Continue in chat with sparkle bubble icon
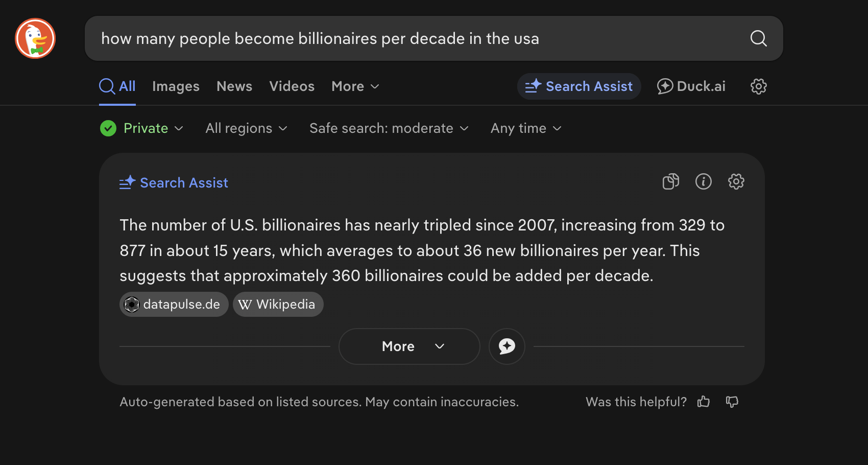This screenshot has height=465, width=868. [507, 346]
